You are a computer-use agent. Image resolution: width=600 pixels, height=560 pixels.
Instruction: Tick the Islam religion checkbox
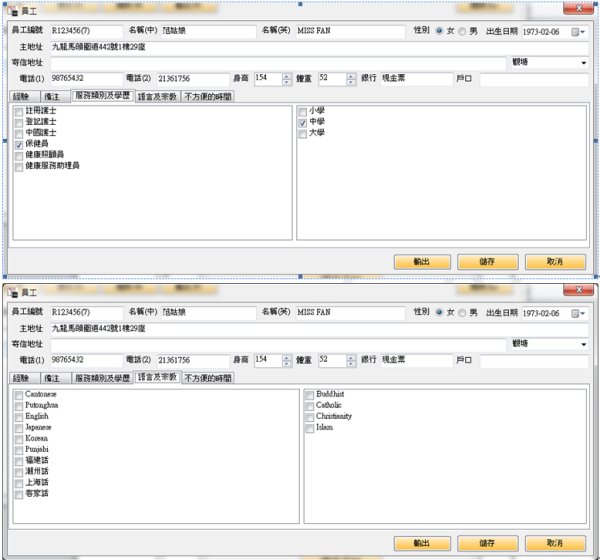(310, 428)
